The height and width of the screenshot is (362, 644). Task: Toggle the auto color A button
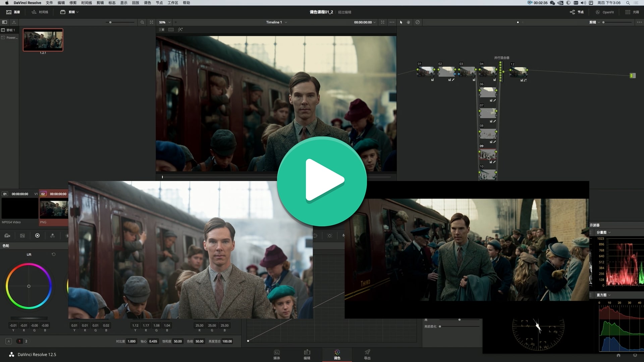(9, 341)
